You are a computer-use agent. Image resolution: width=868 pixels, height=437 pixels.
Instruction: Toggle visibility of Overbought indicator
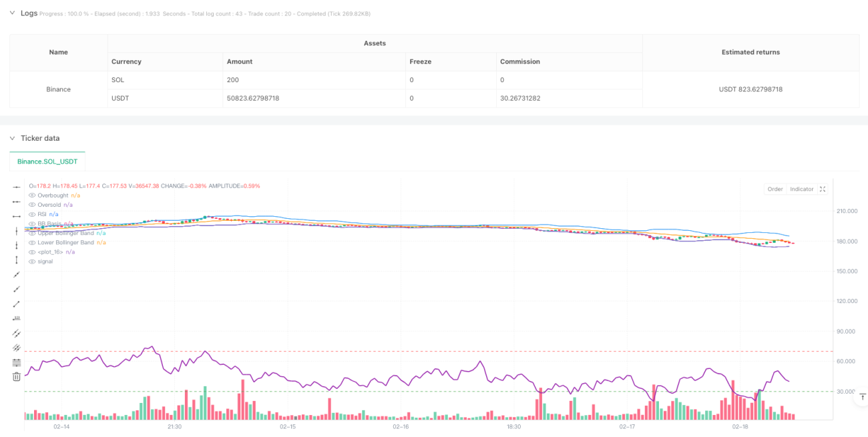pyautogui.click(x=32, y=195)
